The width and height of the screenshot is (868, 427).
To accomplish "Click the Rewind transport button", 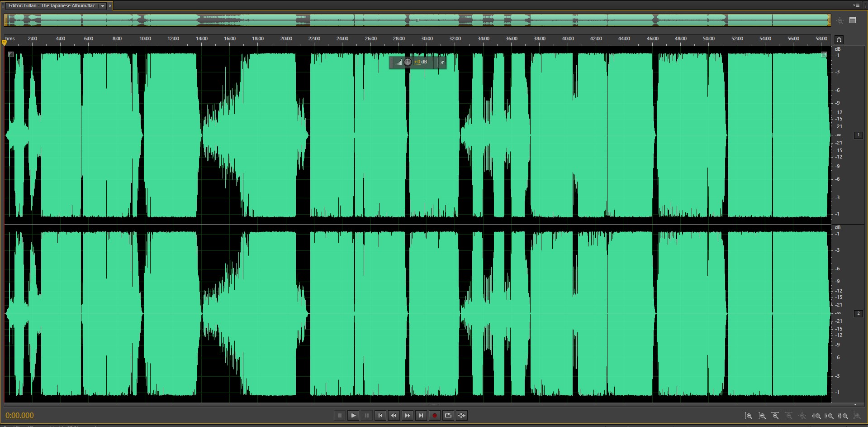I will click(x=394, y=415).
